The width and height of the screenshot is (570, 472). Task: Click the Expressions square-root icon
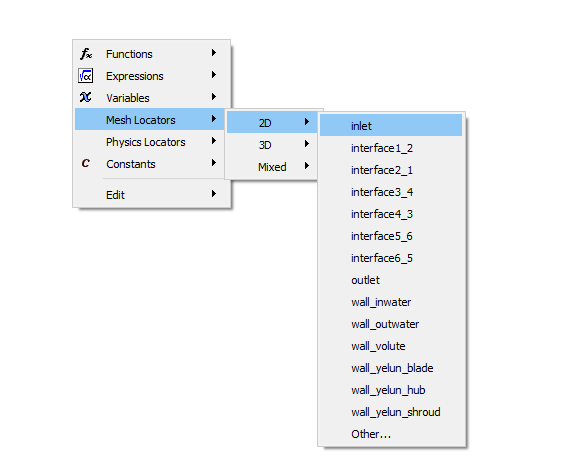[86, 76]
